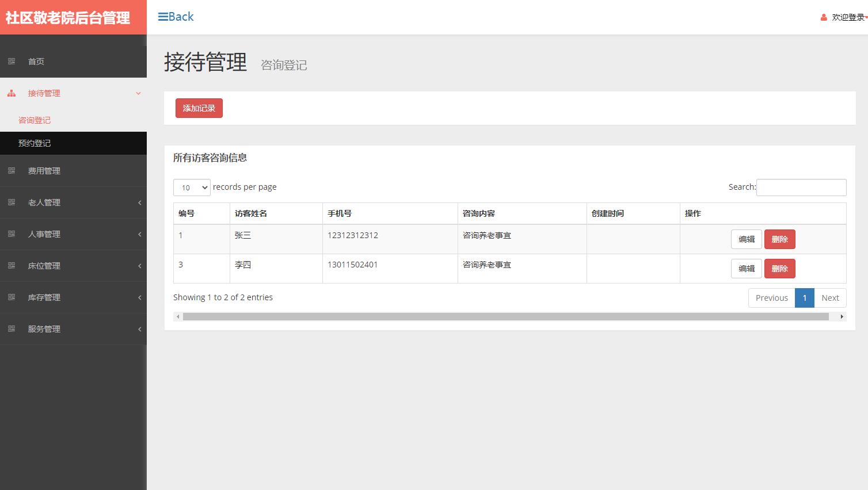The height and width of the screenshot is (490, 868).
Task: Edit the entry for 李四
Action: (746, 268)
